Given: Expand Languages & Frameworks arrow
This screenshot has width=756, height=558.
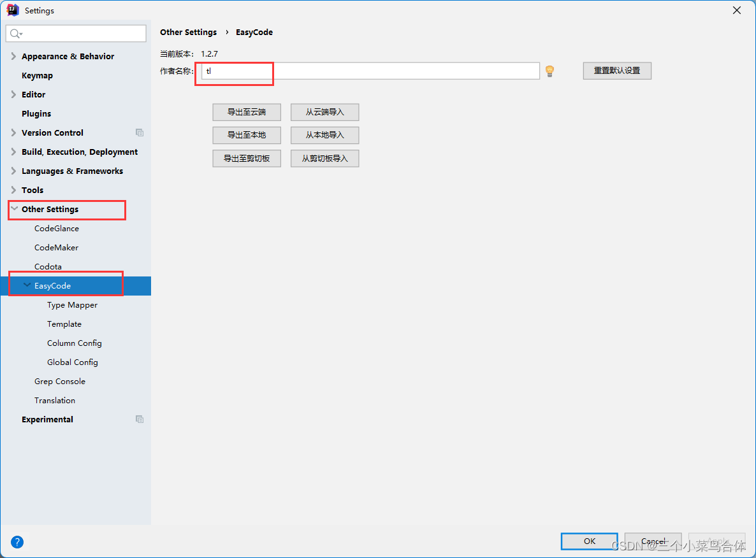Looking at the screenshot, I should tap(13, 171).
